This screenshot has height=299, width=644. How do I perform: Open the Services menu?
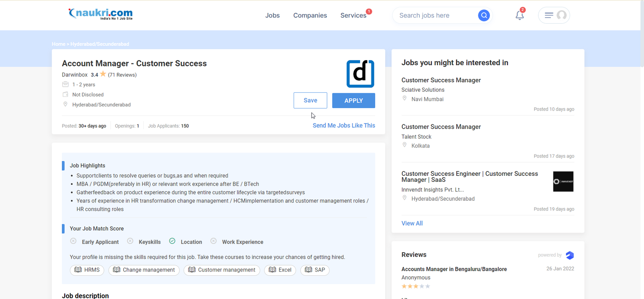click(x=353, y=15)
